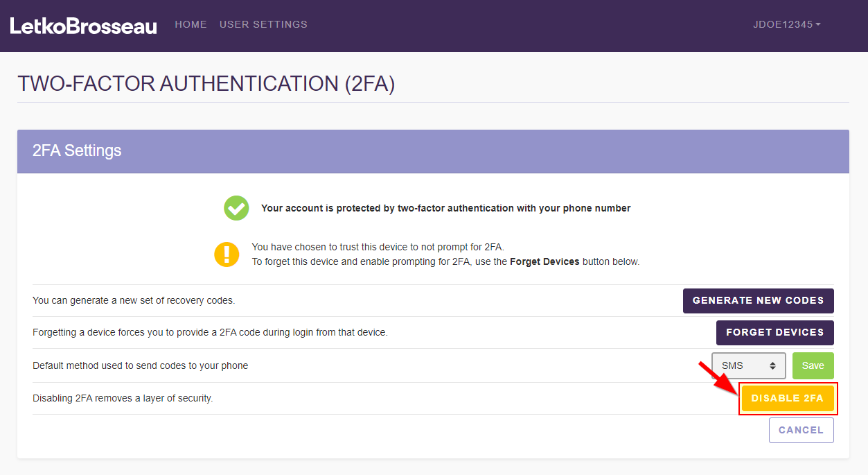Click the recovery codes description text

(x=134, y=301)
